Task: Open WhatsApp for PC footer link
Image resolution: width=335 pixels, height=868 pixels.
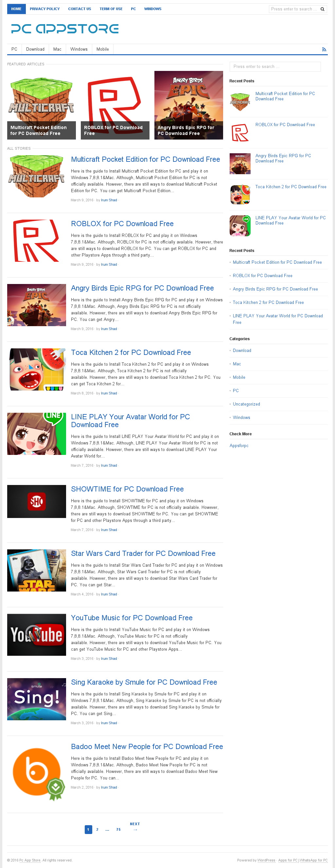Action: (314, 860)
